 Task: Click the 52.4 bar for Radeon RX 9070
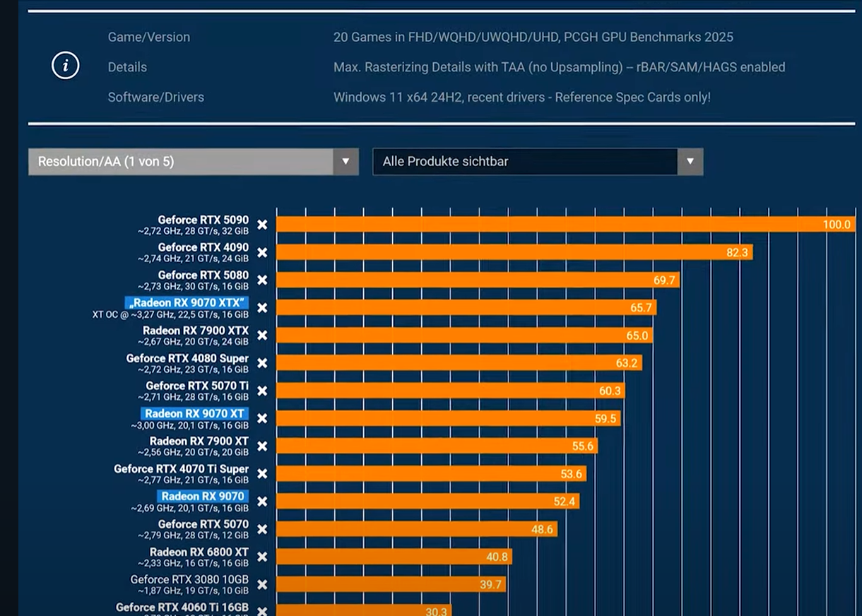428,502
